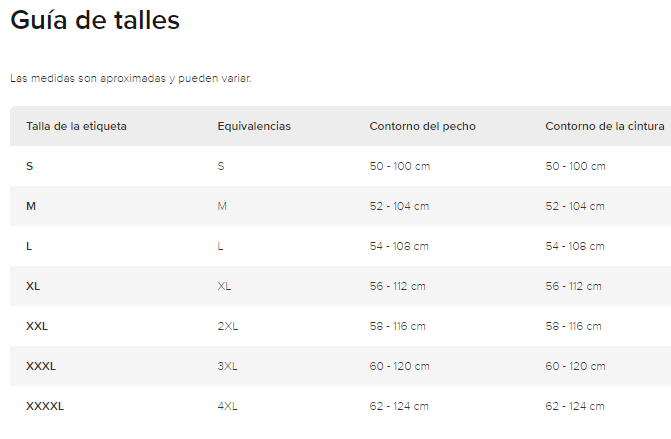Screen dimensions: 671x439
Task: Click the Contorno de la cintura header
Action: (606, 126)
